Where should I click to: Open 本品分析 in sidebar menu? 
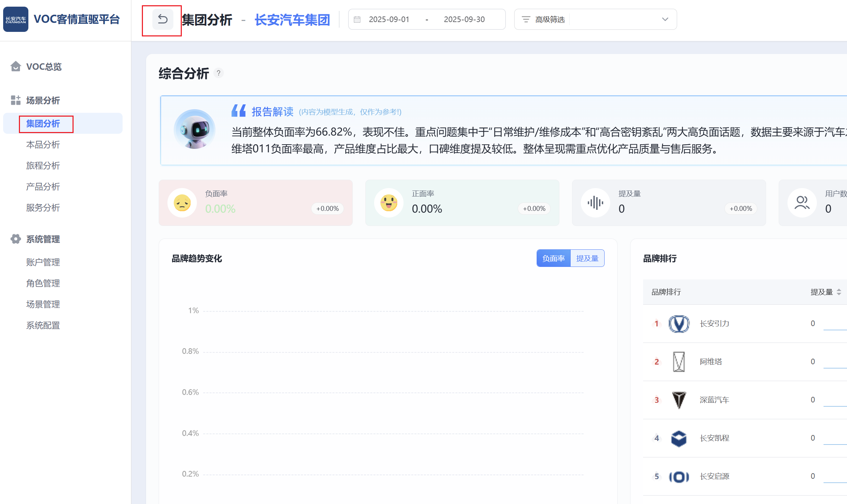tap(43, 145)
